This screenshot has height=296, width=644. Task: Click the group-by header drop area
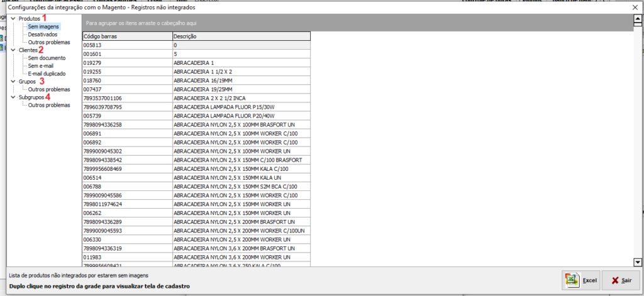(x=357, y=23)
